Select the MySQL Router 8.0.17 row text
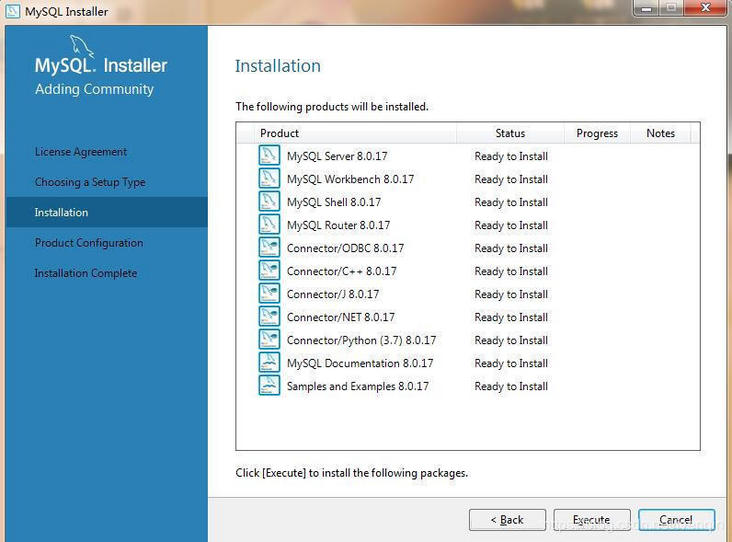 pos(338,225)
